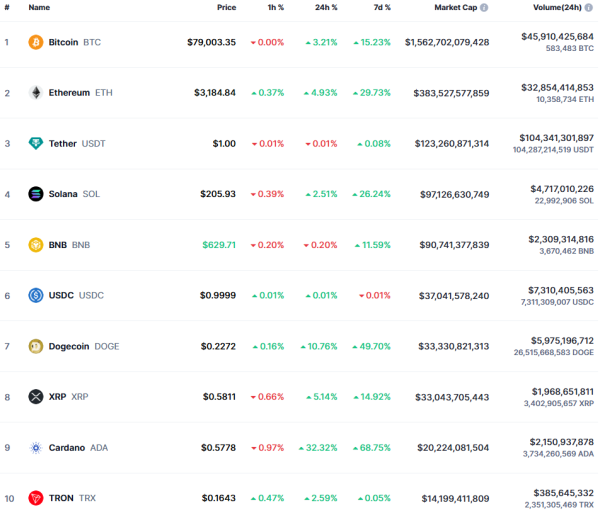Click the USDC logo icon
This screenshot has width=600, height=515.
tap(36, 295)
